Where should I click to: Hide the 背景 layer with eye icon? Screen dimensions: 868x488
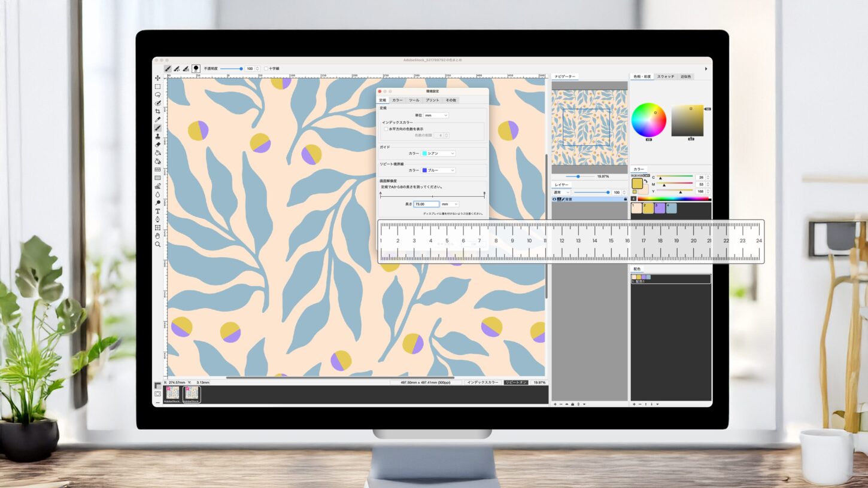click(554, 199)
